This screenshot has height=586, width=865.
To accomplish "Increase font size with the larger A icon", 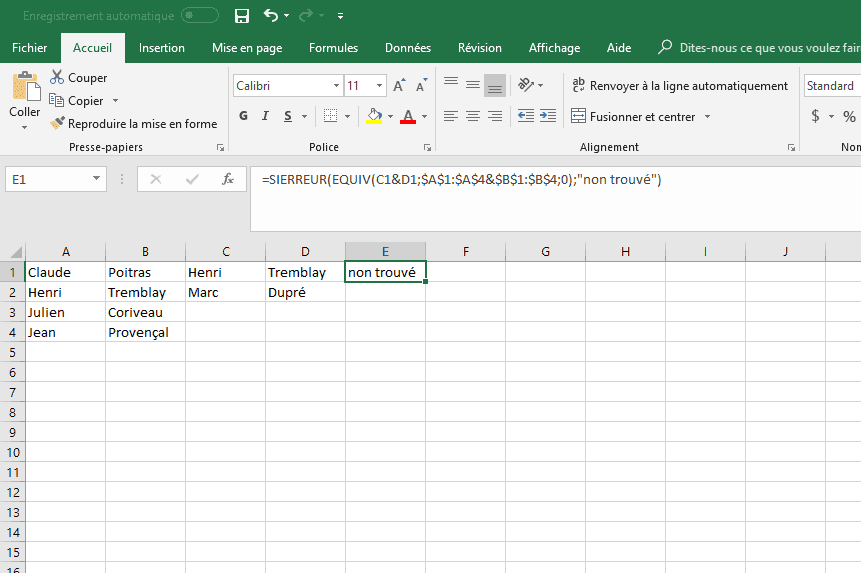I will (x=400, y=86).
